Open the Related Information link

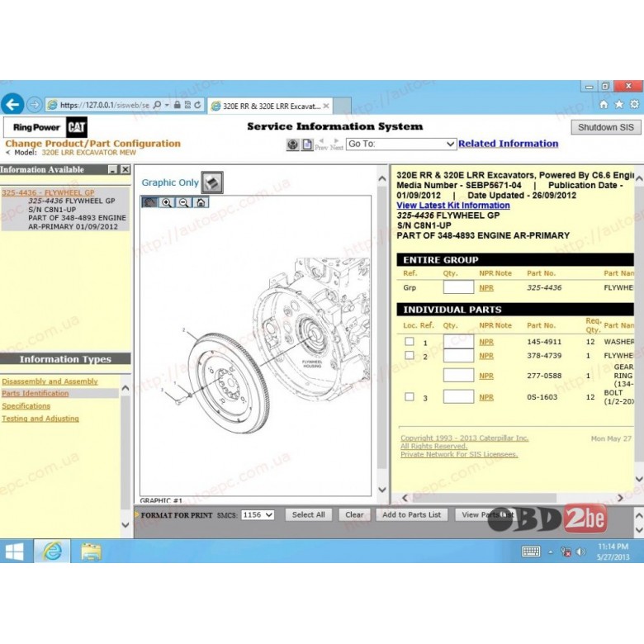pyautogui.click(x=508, y=144)
